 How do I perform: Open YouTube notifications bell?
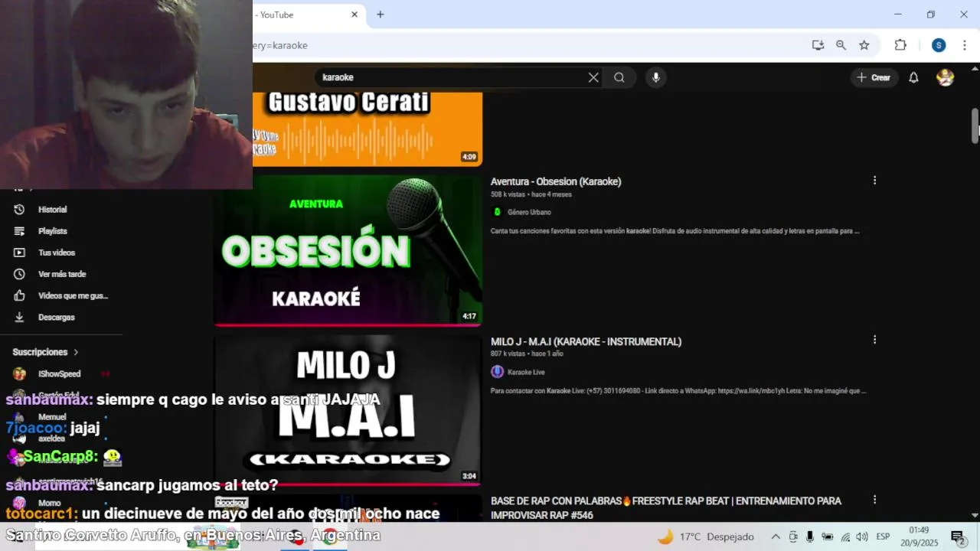pyautogui.click(x=913, y=77)
